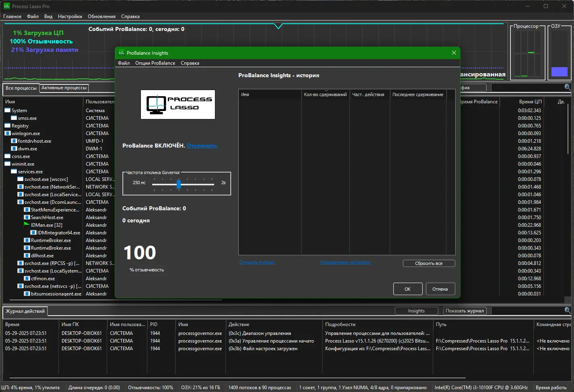Viewport: 574px width, 392px height.
Task: Click the ProBalance Insights title bar icon
Action: pyautogui.click(x=122, y=53)
